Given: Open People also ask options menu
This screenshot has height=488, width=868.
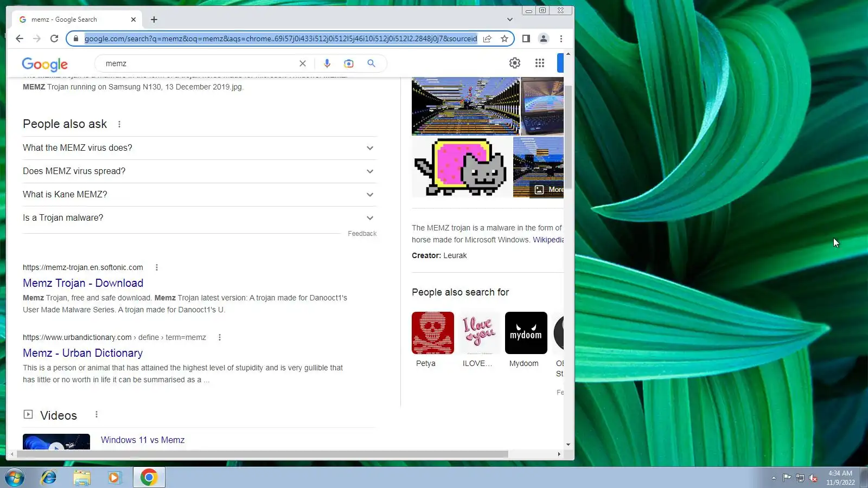Looking at the screenshot, I should (119, 124).
